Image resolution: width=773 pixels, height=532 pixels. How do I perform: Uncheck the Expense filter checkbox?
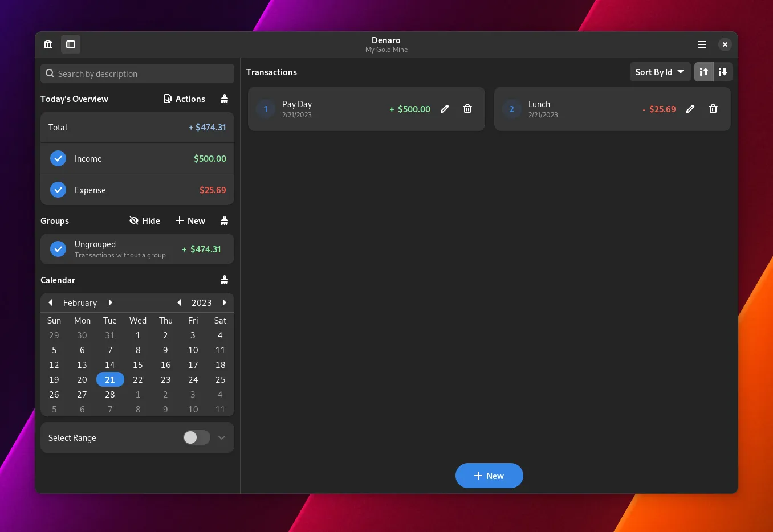[58, 190]
